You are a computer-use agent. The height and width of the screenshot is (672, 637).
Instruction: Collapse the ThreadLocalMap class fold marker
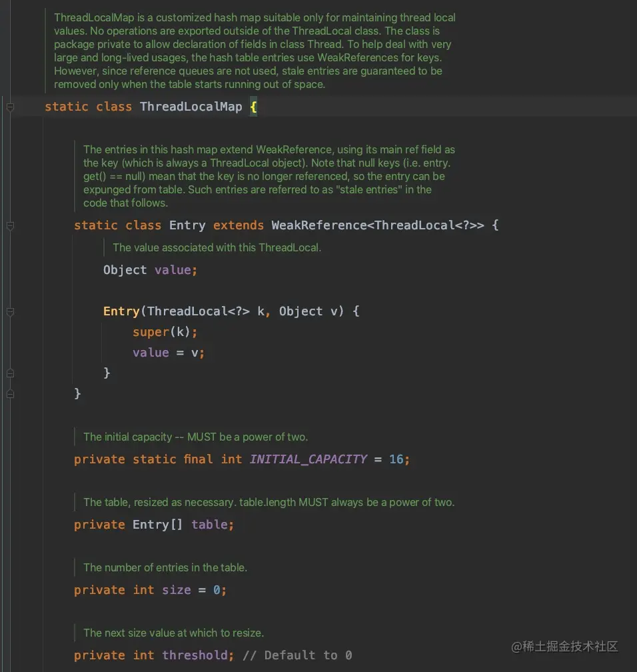[x=10, y=107]
